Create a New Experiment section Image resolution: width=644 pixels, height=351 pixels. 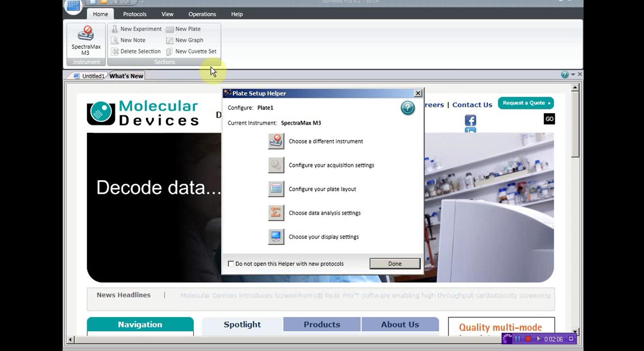136,29
